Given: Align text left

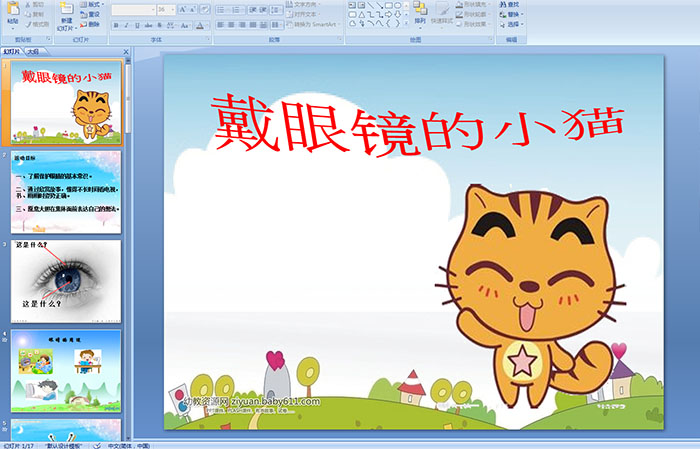Looking at the screenshot, I should [221, 25].
